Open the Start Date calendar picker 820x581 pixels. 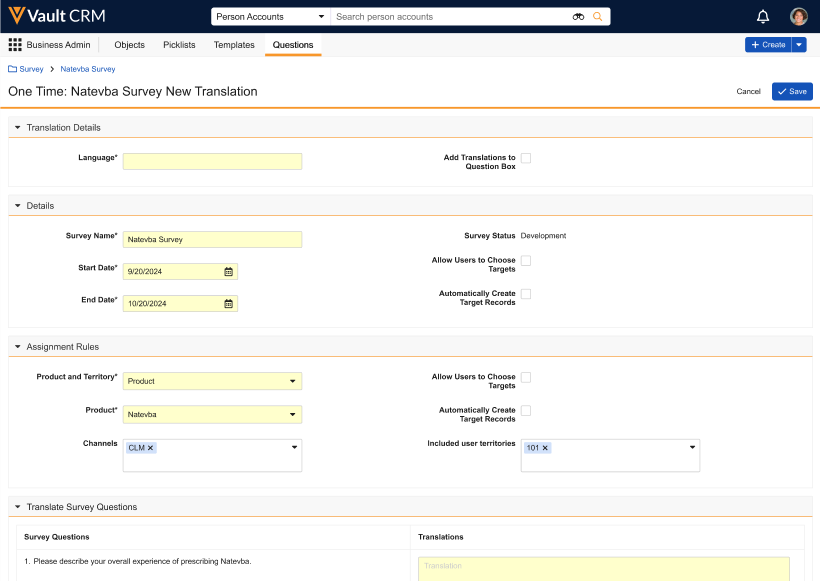pyautogui.click(x=228, y=272)
